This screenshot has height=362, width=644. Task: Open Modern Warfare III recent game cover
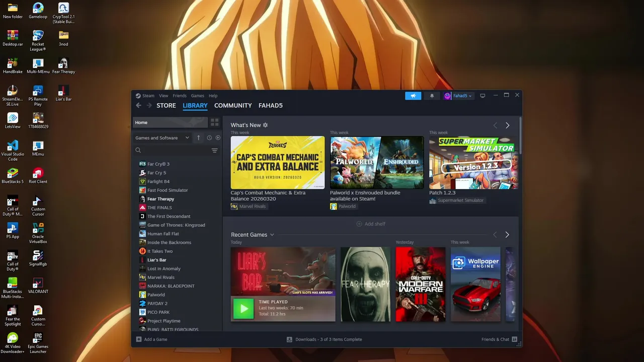(x=421, y=284)
